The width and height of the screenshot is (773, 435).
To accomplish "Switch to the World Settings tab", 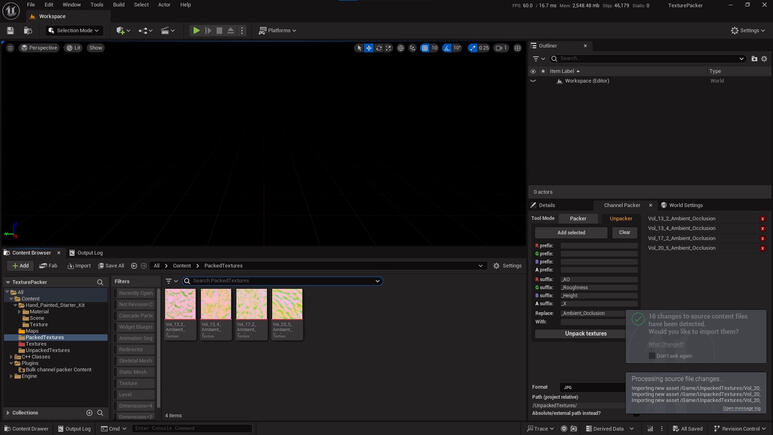I will point(682,205).
